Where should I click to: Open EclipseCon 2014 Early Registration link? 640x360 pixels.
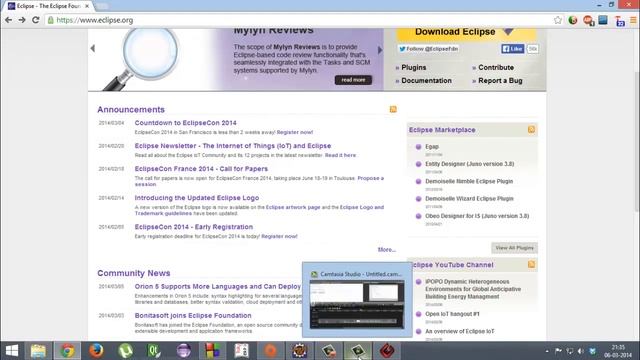193,227
